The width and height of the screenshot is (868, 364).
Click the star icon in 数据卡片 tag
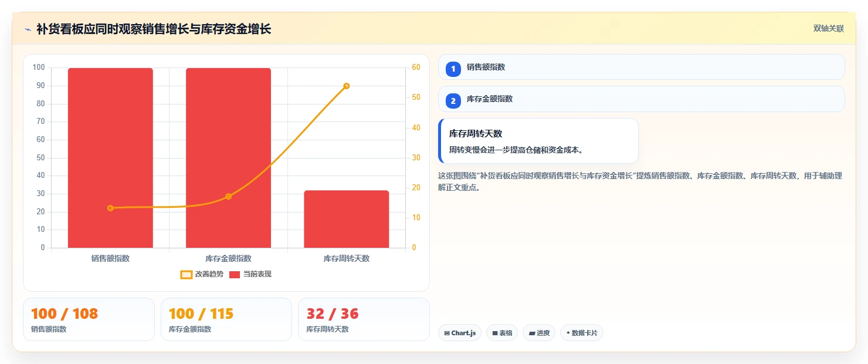(568, 333)
